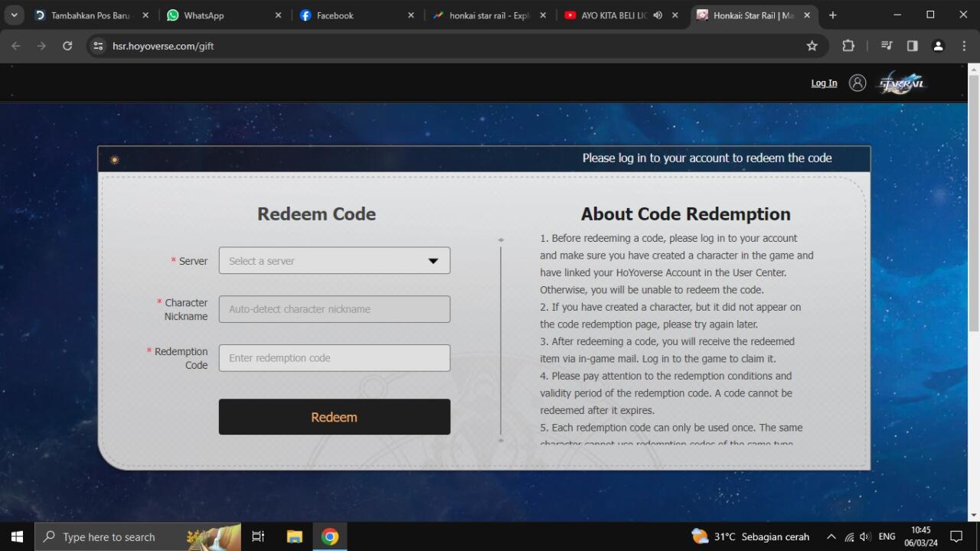Click the address bar URL hsr.hoyoverse.com/gift
Image resolution: width=980 pixels, height=551 pixels.
point(163,46)
